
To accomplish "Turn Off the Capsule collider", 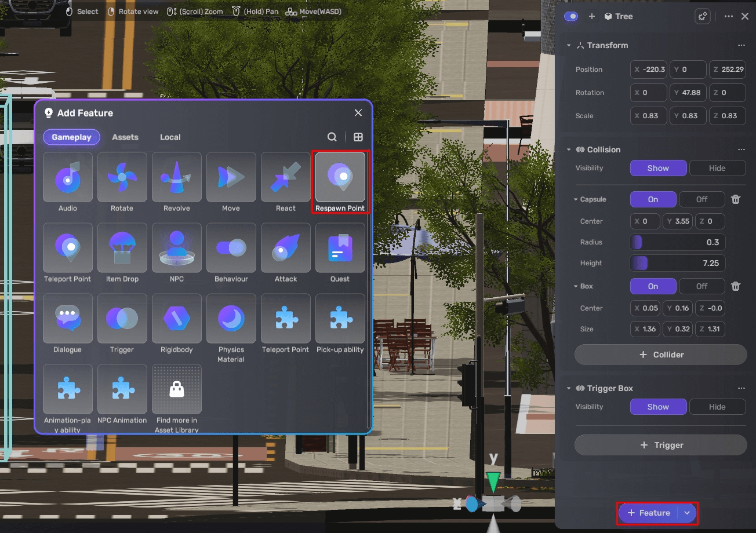I will [x=702, y=199].
